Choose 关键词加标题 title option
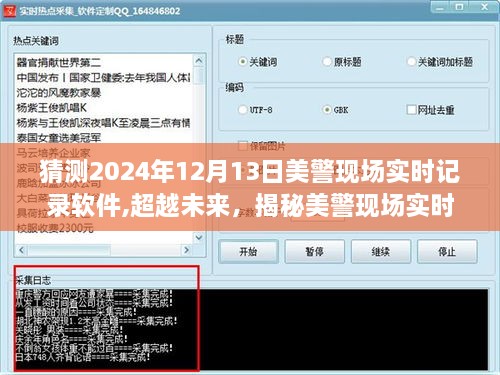The height and width of the screenshot is (375, 500). point(440,62)
